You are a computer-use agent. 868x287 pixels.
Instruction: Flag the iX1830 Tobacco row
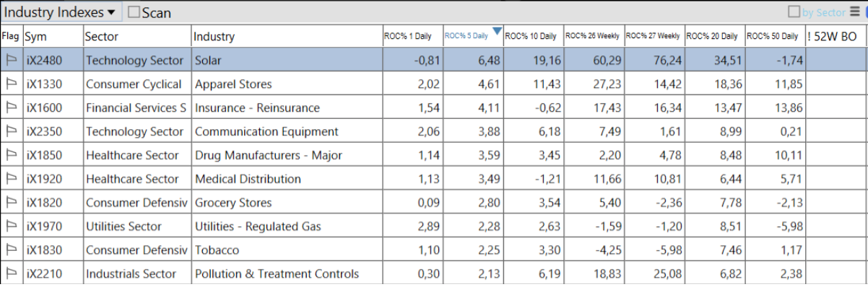coord(12,250)
